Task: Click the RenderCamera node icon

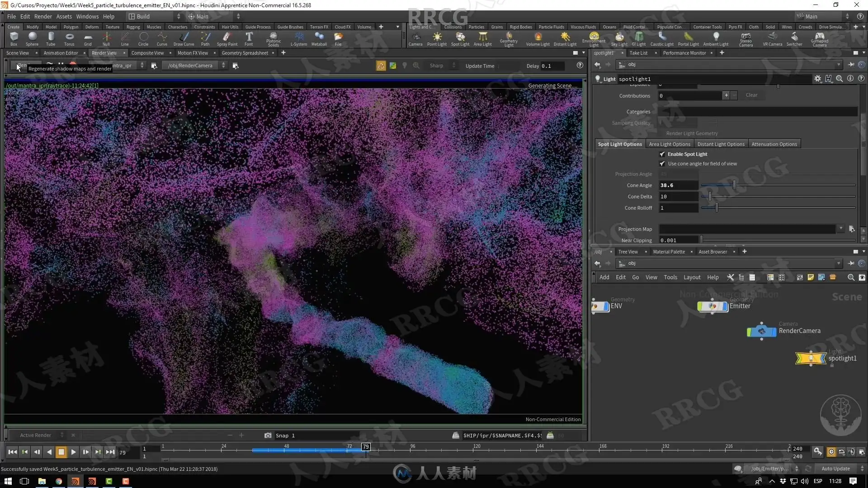Action: [x=761, y=331]
